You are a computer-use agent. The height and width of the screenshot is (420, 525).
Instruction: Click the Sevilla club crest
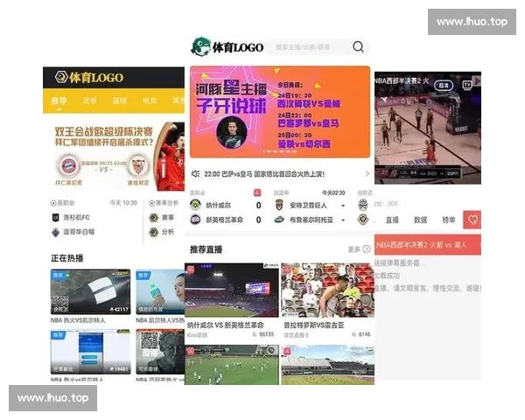click(x=138, y=166)
